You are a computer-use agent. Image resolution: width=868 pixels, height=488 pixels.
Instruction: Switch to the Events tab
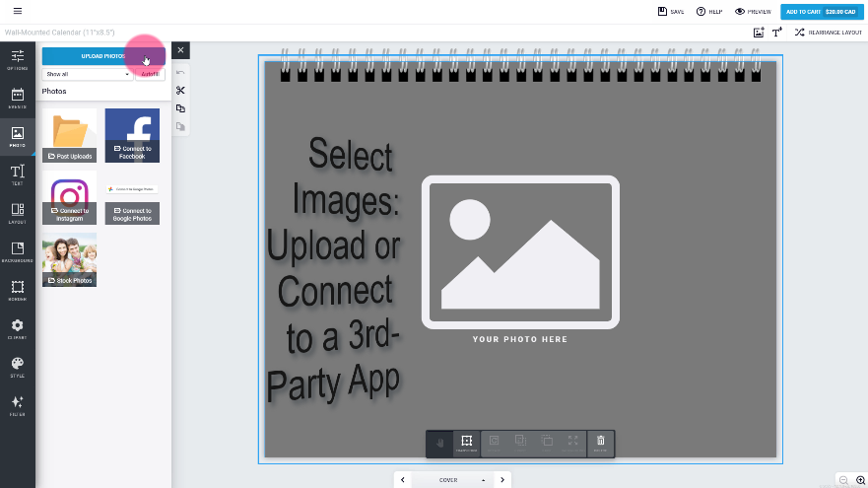tap(17, 98)
